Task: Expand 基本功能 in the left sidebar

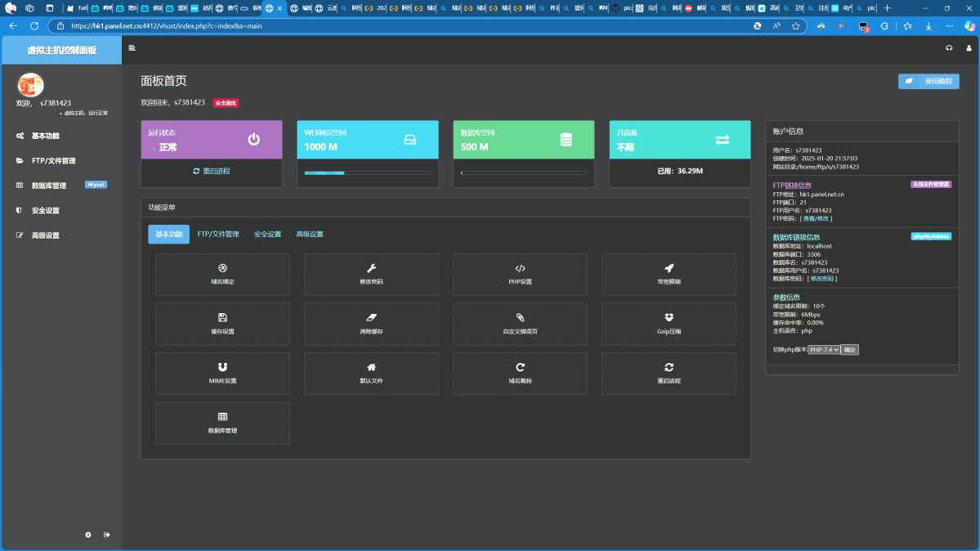Action: [x=46, y=136]
